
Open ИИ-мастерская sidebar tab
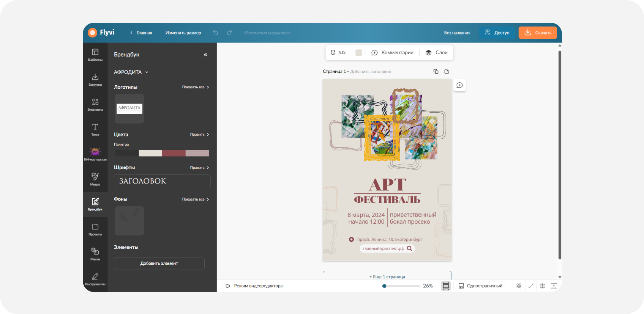[x=95, y=155]
